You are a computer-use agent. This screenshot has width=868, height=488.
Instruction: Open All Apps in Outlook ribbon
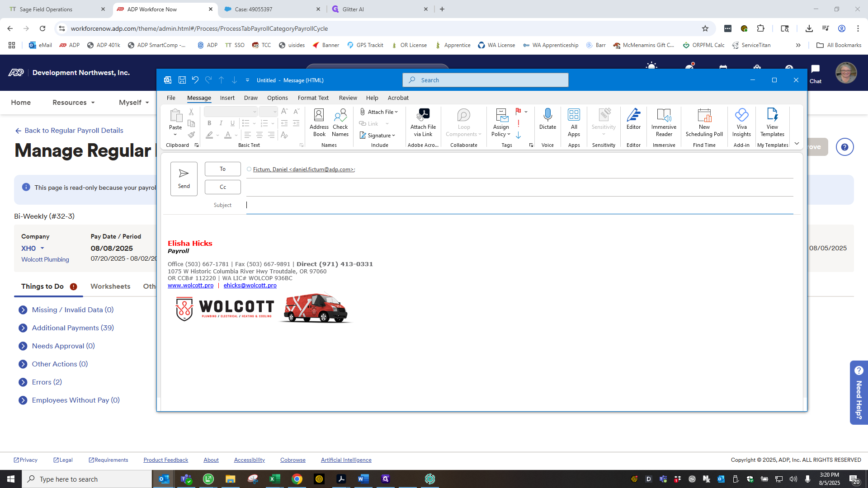[574, 122]
